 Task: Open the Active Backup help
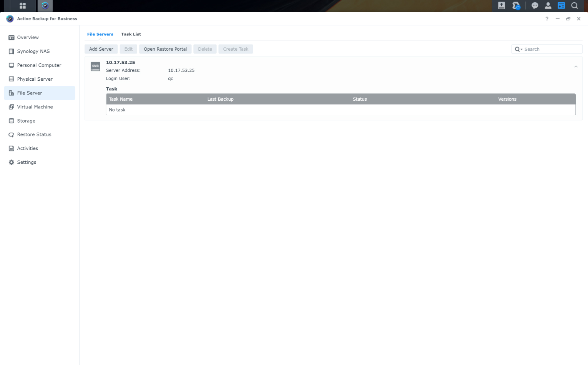[546, 18]
